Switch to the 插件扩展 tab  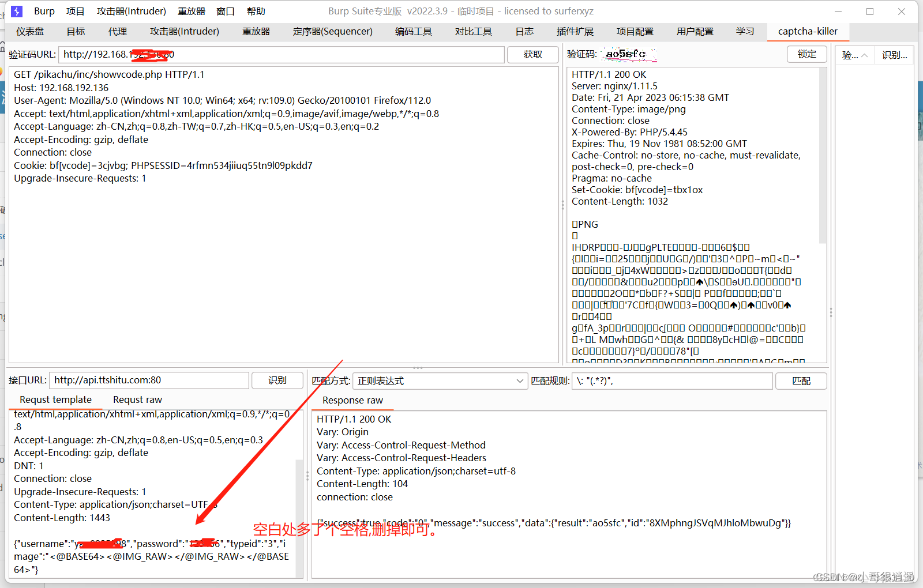(575, 31)
